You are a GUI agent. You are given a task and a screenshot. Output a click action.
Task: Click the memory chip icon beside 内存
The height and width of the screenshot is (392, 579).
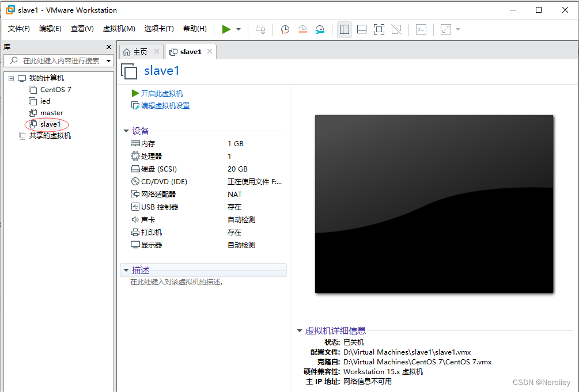click(x=135, y=143)
